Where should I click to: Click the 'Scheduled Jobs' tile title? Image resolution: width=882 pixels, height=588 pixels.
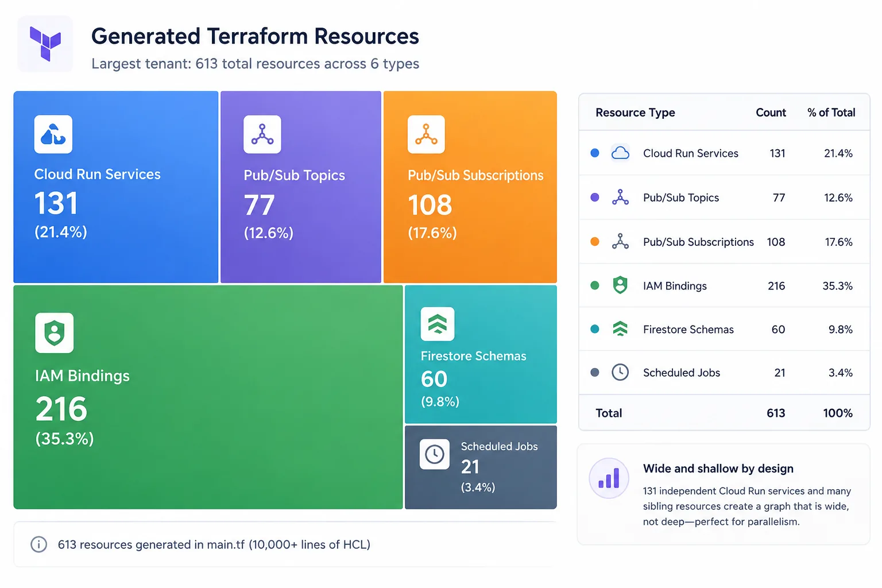coord(499,446)
